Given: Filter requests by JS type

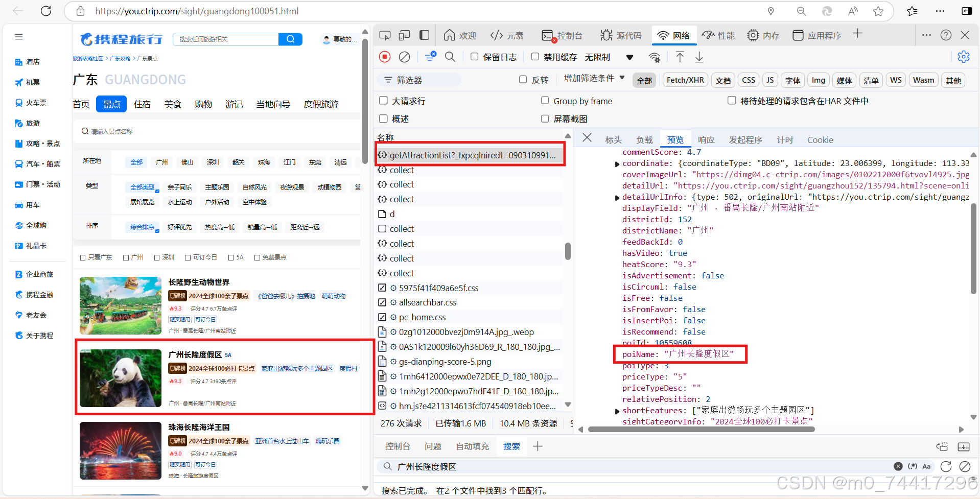Looking at the screenshot, I should point(770,80).
